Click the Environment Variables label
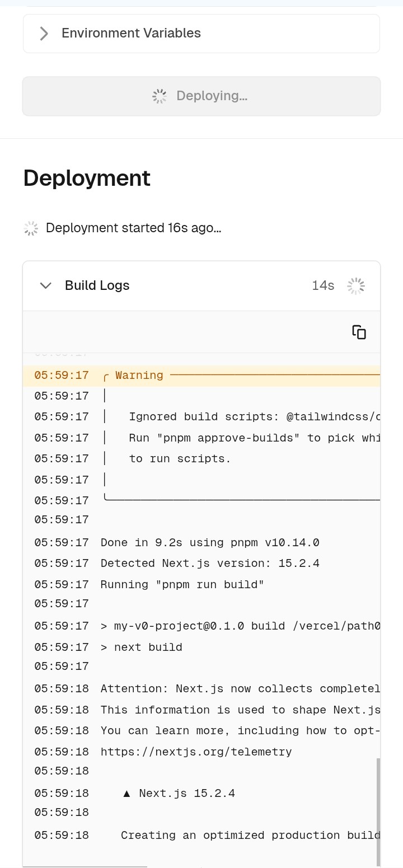The width and height of the screenshot is (403, 868). pyautogui.click(x=131, y=34)
